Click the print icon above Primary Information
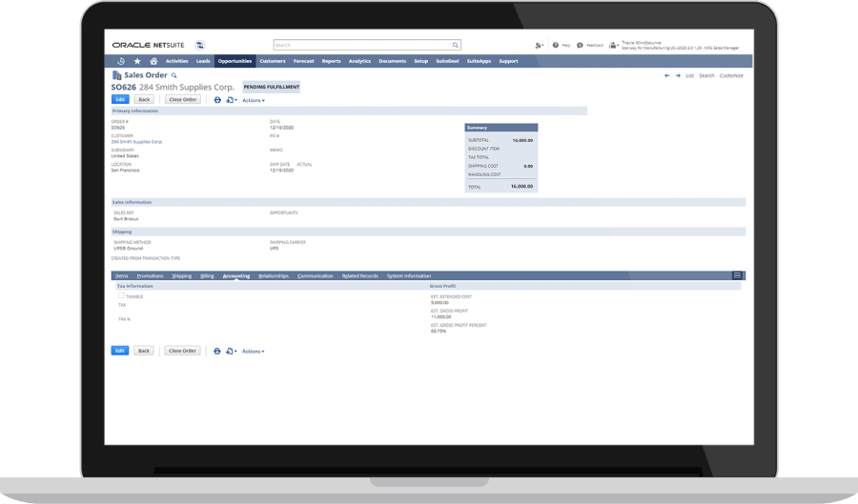858x504 pixels. click(217, 100)
